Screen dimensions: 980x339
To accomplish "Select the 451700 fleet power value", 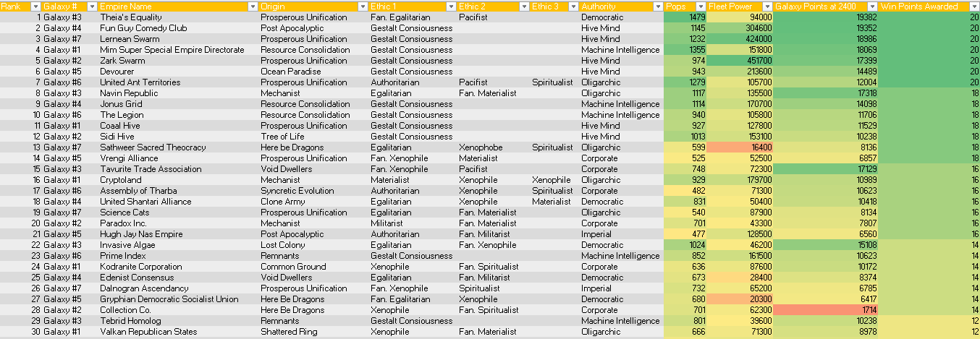I will [x=740, y=61].
